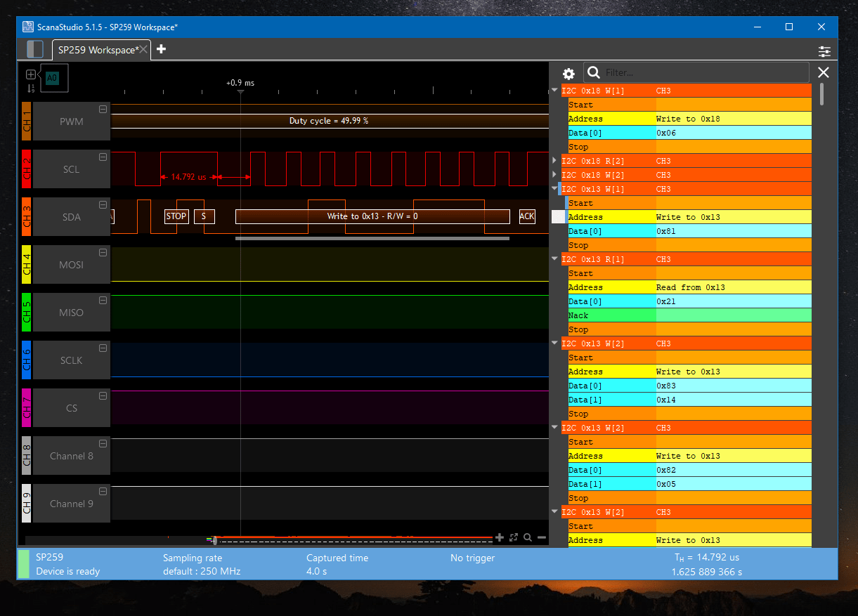Collapse the I2C 0x13 R[1] packet
Image resolution: width=858 pixels, height=616 pixels.
[x=554, y=259]
